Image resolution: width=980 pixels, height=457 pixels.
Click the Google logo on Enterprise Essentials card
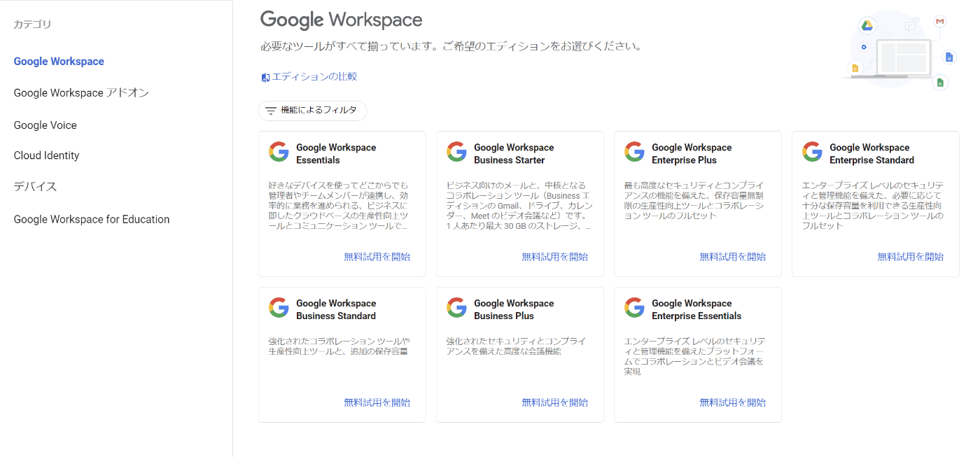click(634, 308)
